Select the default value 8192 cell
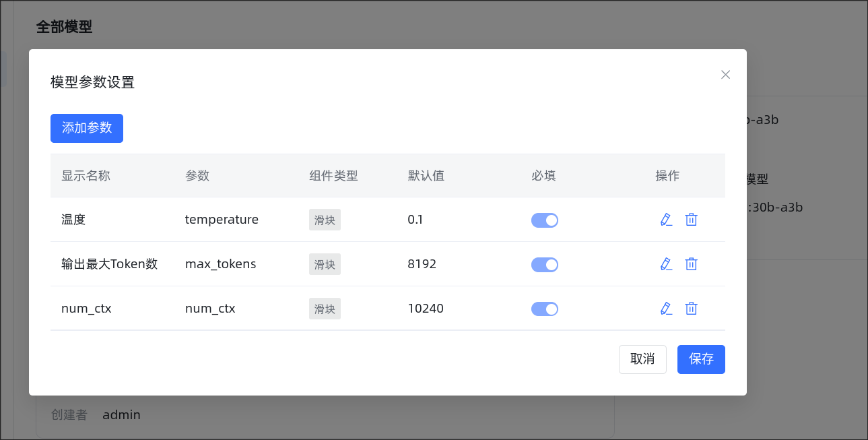This screenshot has width=868, height=440. (422, 264)
